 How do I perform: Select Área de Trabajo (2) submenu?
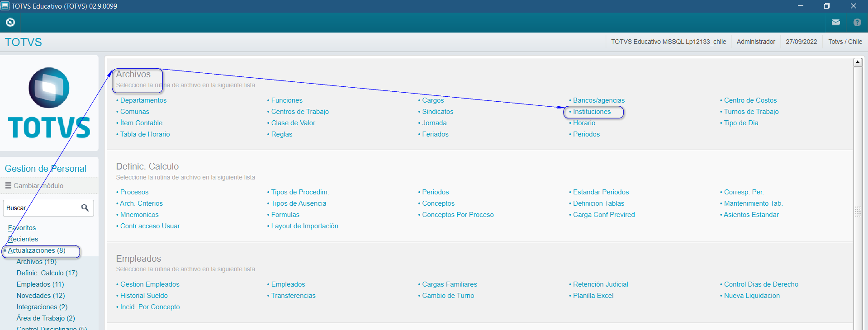tap(46, 318)
